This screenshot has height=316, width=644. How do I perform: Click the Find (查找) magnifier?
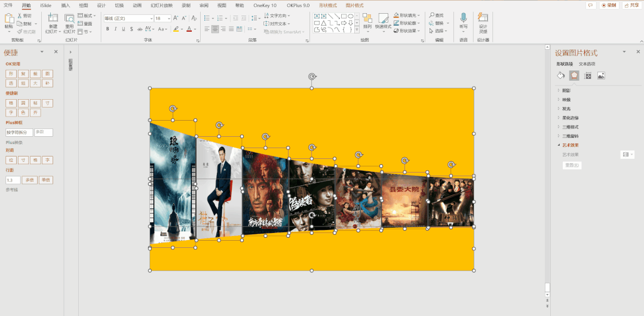[431, 15]
